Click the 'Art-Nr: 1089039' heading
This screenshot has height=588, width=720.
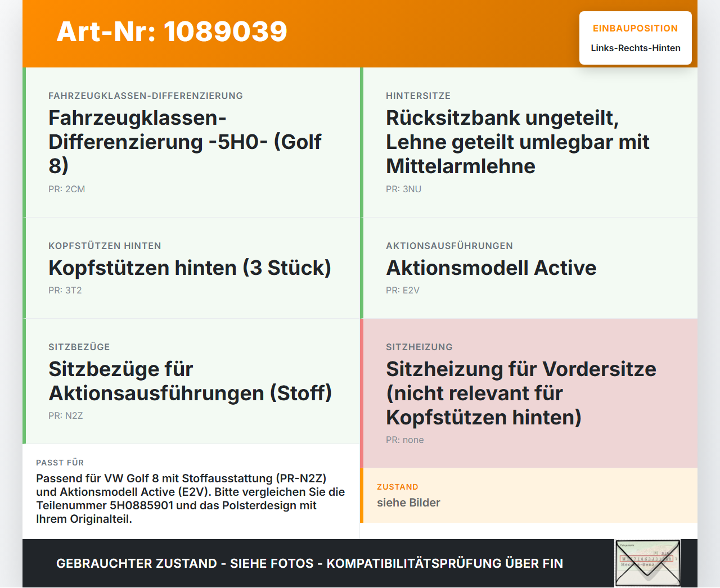click(x=172, y=31)
